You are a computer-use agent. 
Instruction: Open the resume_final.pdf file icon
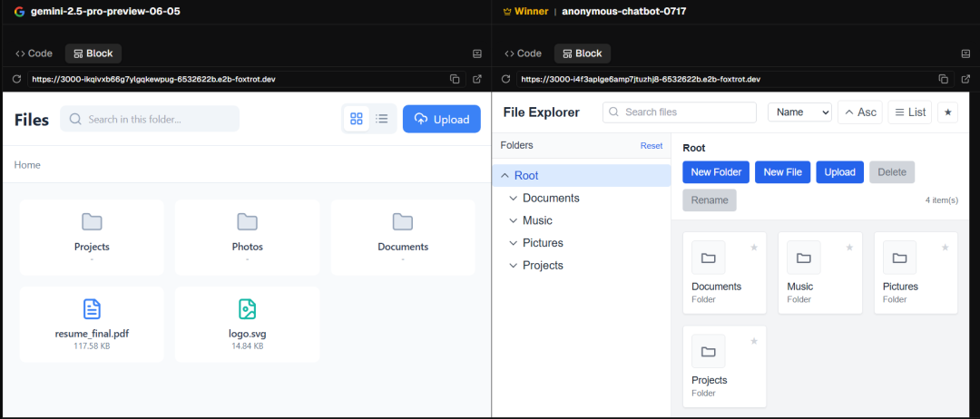coord(92,309)
